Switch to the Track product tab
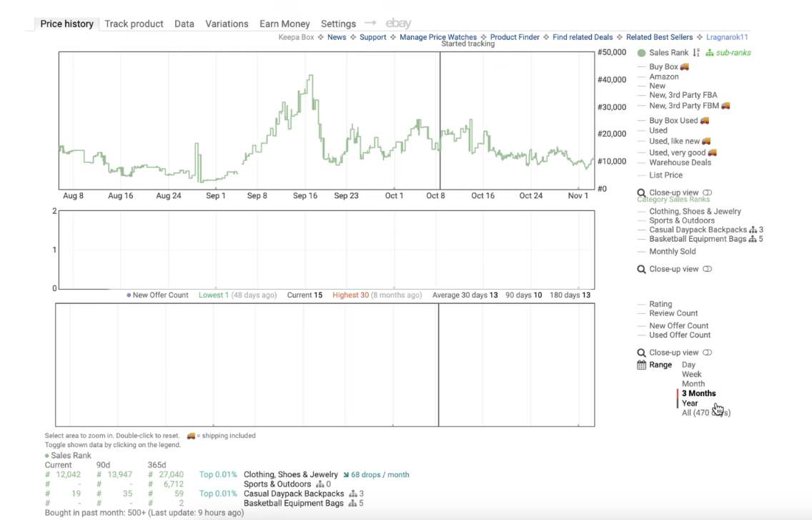The width and height of the screenshot is (812, 520). pos(134,24)
